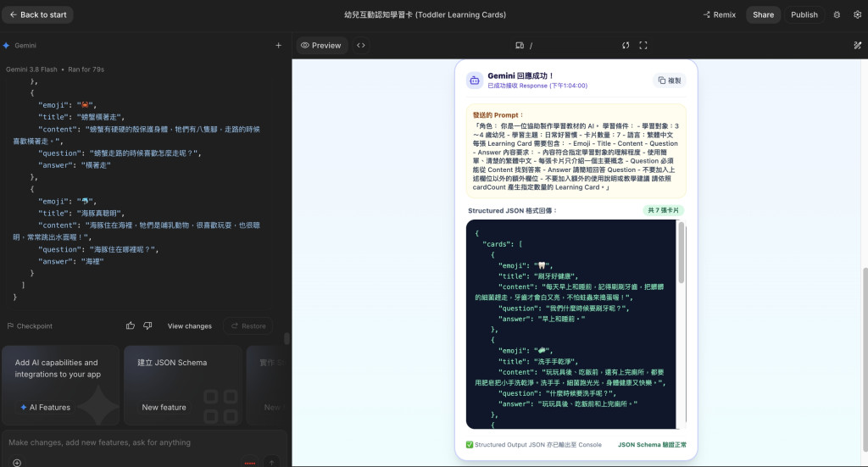Select the AI Features suggestion card

[61, 385]
